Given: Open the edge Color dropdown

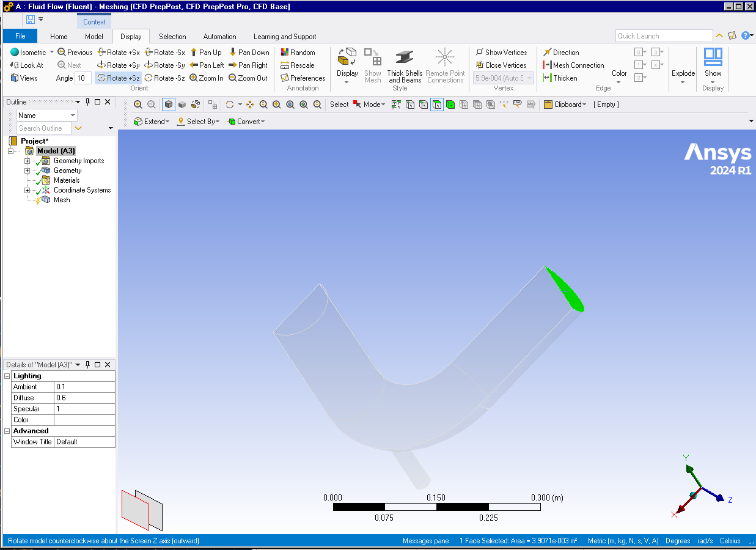Looking at the screenshot, I should (x=619, y=76).
